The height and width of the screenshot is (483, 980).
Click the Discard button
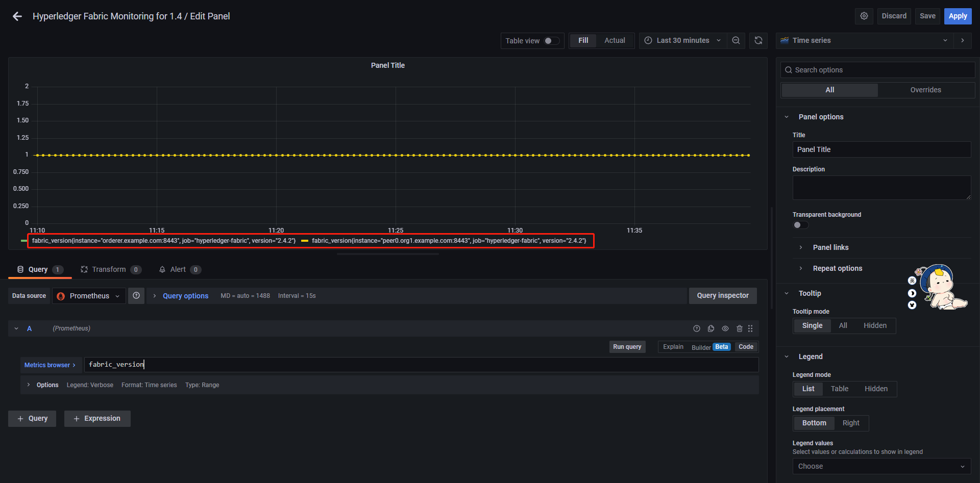click(x=894, y=16)
